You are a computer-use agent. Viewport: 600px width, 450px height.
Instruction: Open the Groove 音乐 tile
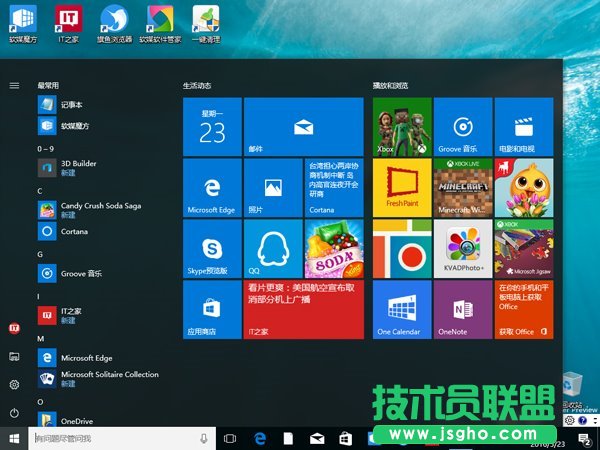coord(463,127)
